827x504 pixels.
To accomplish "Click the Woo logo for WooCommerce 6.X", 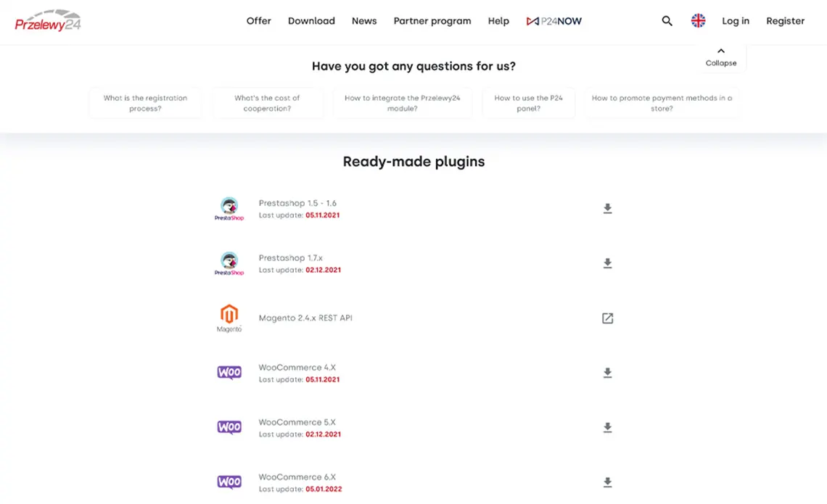I will point(229,482).
